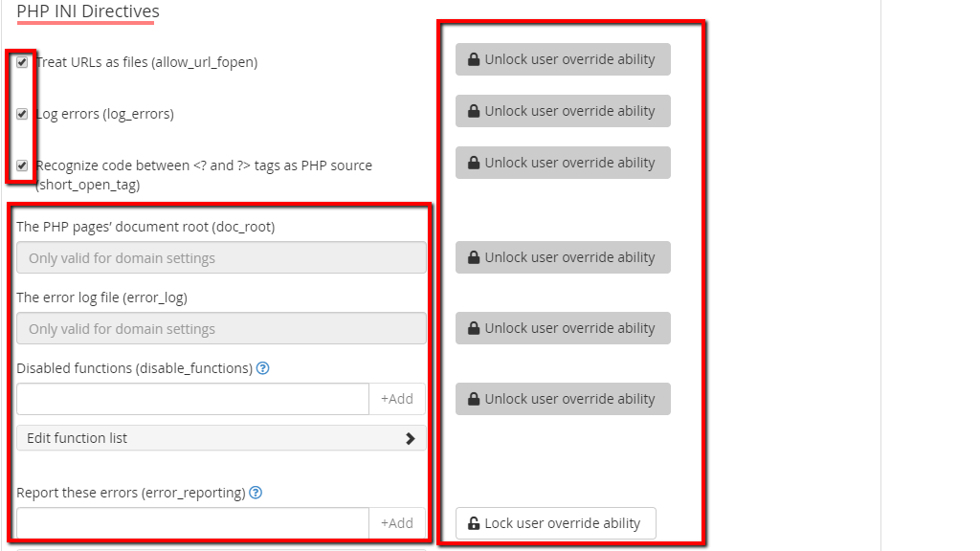This screenshot has width=980, height=551.
Task: Click the help icon beside Report these errors
Action: (256, 494)
